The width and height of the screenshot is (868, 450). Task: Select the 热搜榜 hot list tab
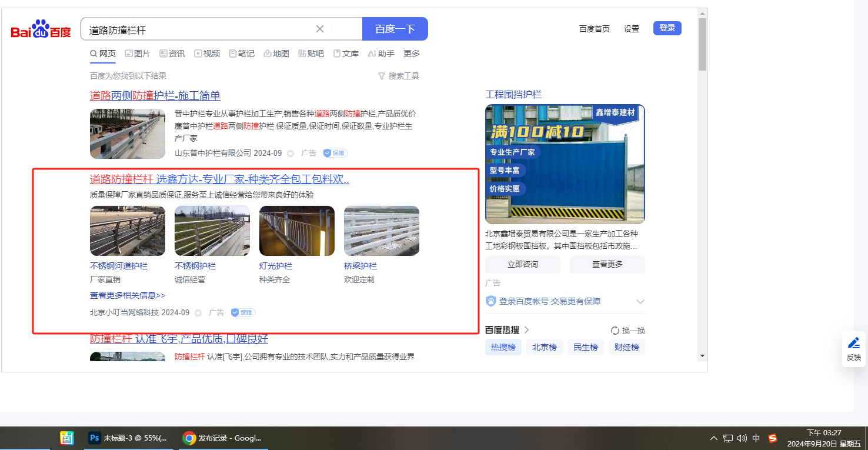click(x=503, y=347)
